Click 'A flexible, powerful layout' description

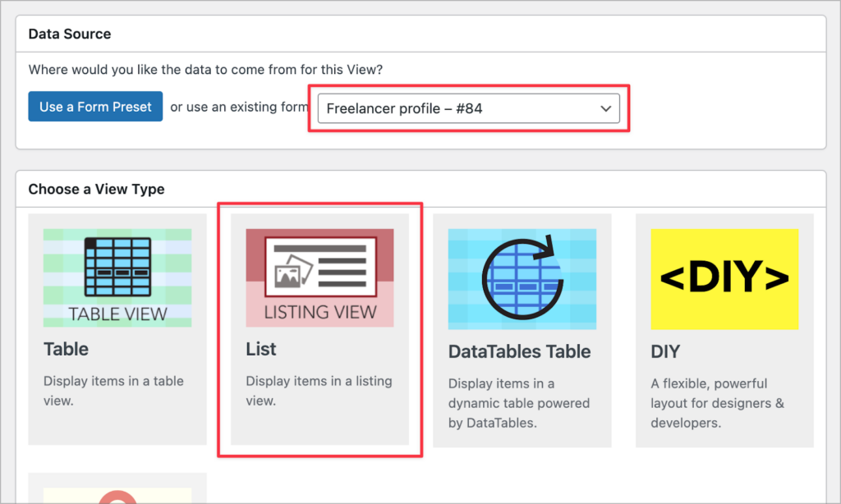pyautogui.click(x=718, y=403)
